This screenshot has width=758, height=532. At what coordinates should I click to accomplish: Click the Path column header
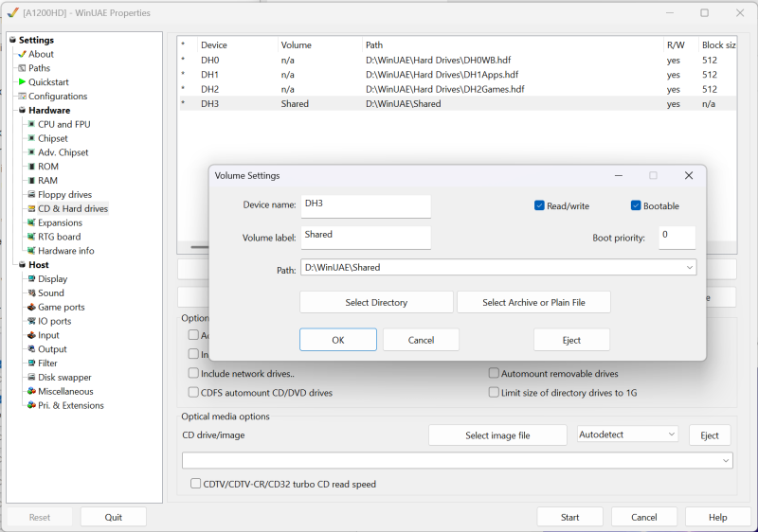(x=513, y=44)
